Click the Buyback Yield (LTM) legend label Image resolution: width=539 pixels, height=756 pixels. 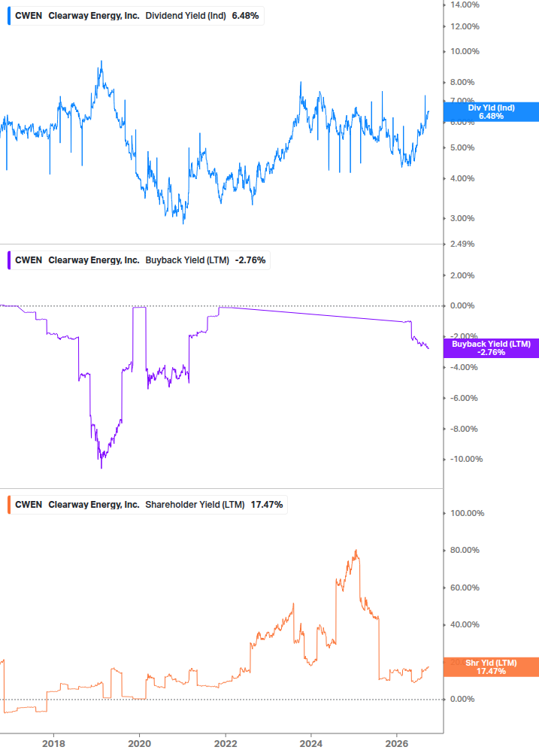point(187,260)
